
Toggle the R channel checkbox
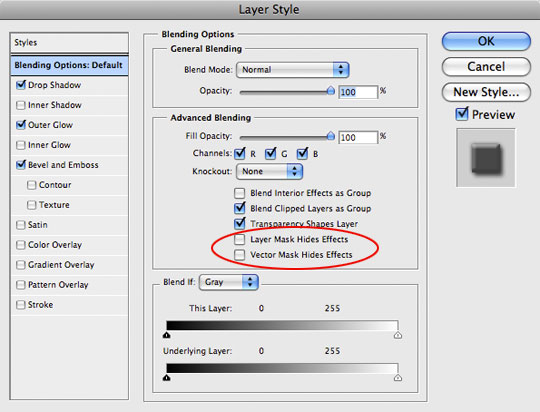240,154
